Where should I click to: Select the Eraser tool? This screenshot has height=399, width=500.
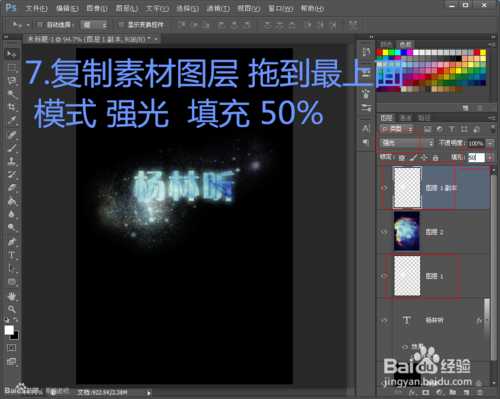point(12,188)
